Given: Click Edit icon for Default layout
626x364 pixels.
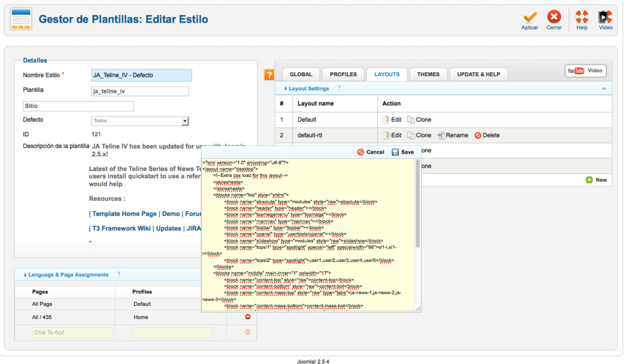Looking at the screenshot, I should click(x=386, y=119).
